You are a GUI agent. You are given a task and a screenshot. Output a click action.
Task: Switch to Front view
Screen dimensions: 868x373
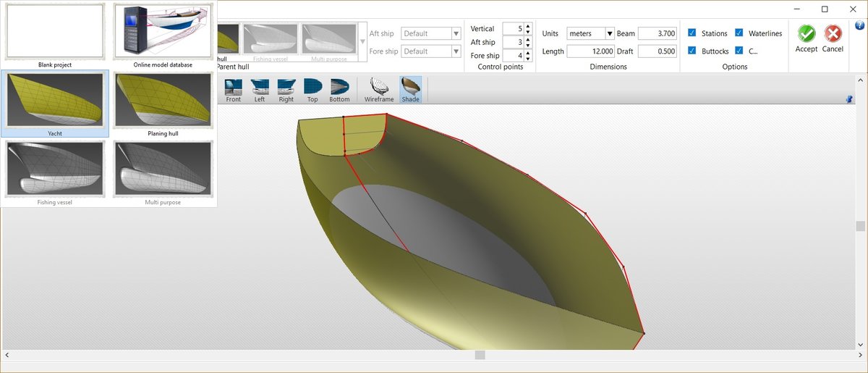tap(233, 90)
